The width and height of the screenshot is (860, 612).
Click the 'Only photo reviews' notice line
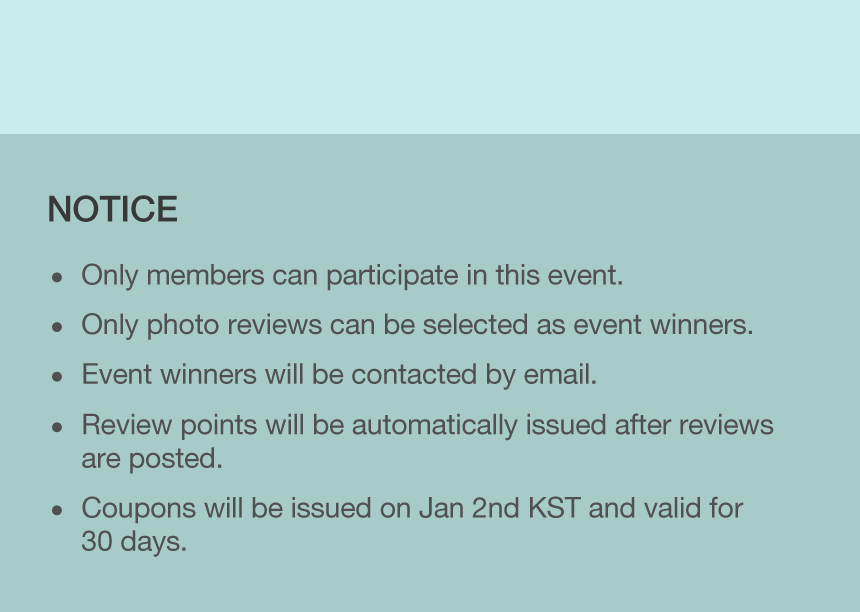coord(417,325)
